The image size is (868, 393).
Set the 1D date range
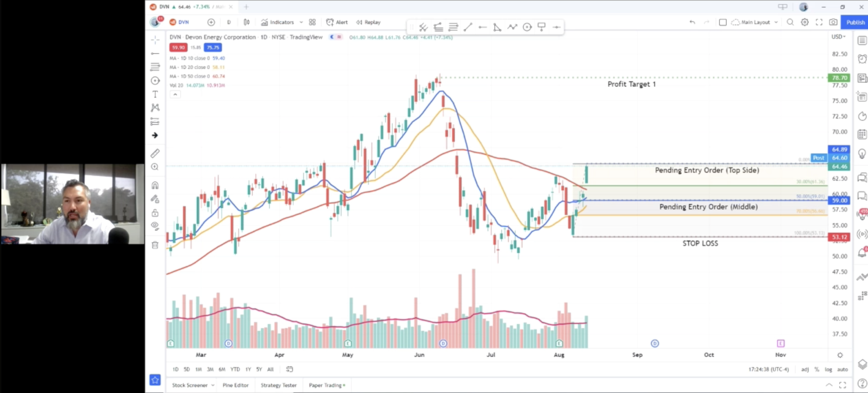176,369
